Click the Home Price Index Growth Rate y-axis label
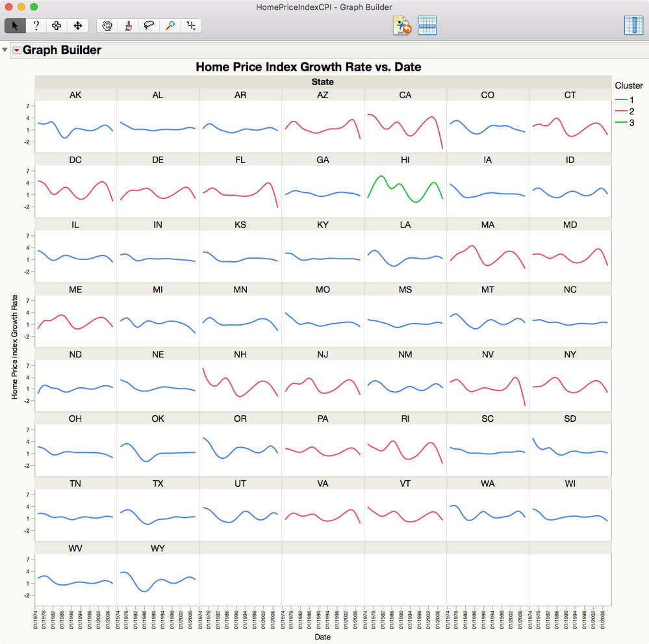This screenshot has height=644, width=649. point(14,347)
